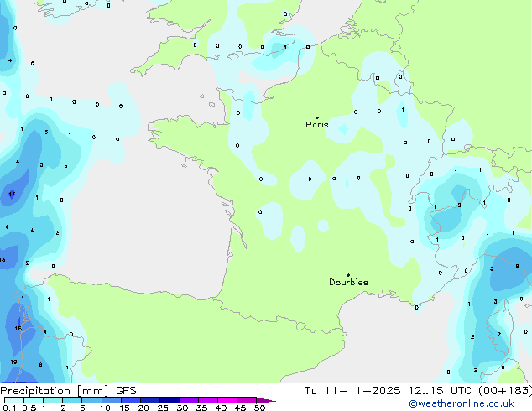Click the 45–50 mm legend swatch
Screen dimensions: 532x411
[x=247, y=400]
